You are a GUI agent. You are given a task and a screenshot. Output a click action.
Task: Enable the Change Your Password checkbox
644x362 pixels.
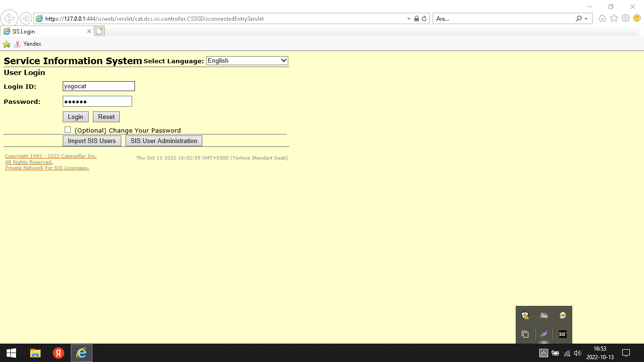(x=68, y=130)
